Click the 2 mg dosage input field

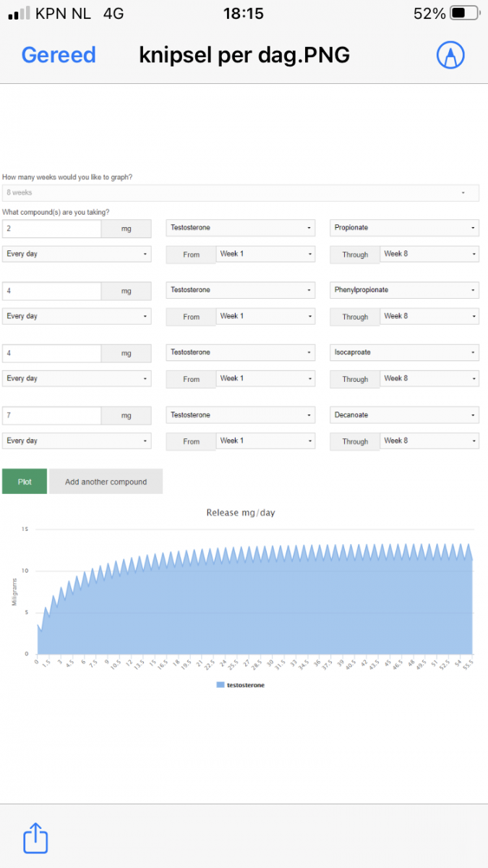coord(51,229)
